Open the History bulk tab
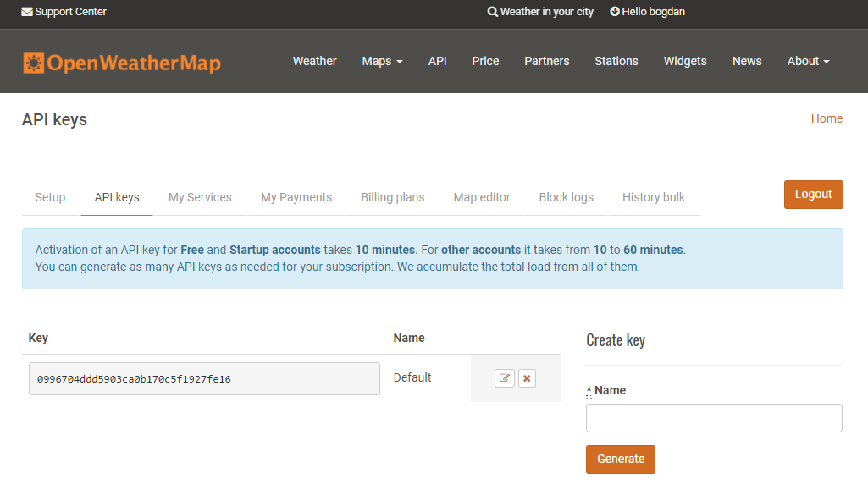 point(653,197)
